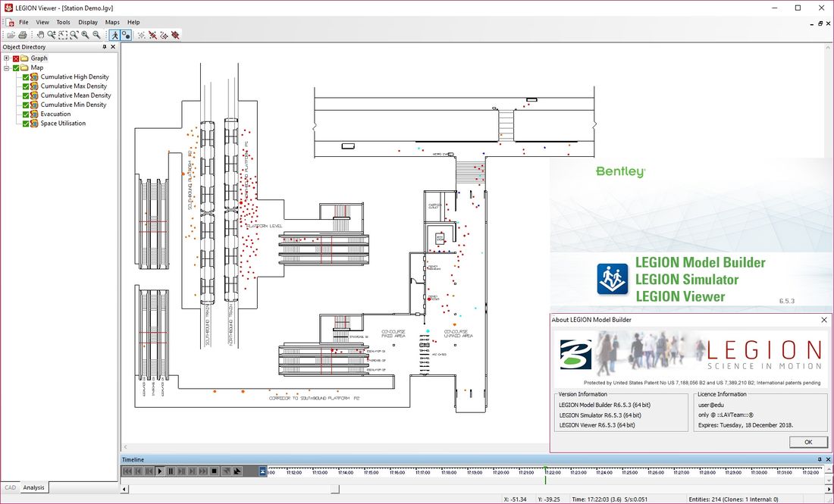Click the Cumulative High Density map icon
The image size is (834, 504).
[x=35, y=77]
